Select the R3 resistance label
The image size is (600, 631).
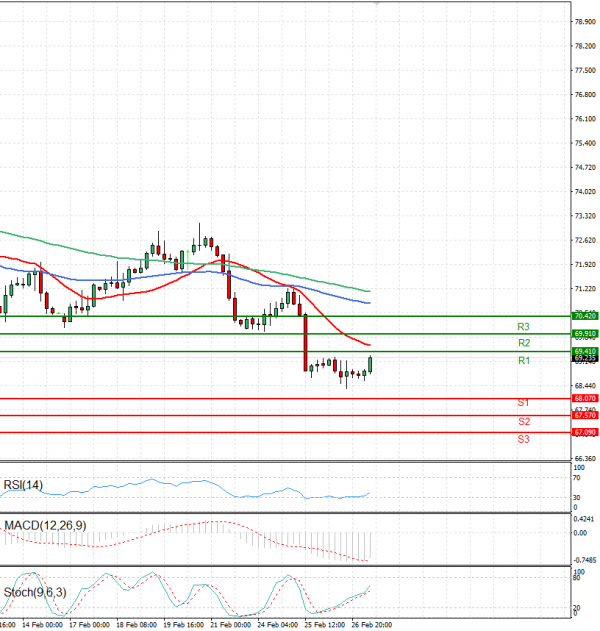[x=523, y=326]
